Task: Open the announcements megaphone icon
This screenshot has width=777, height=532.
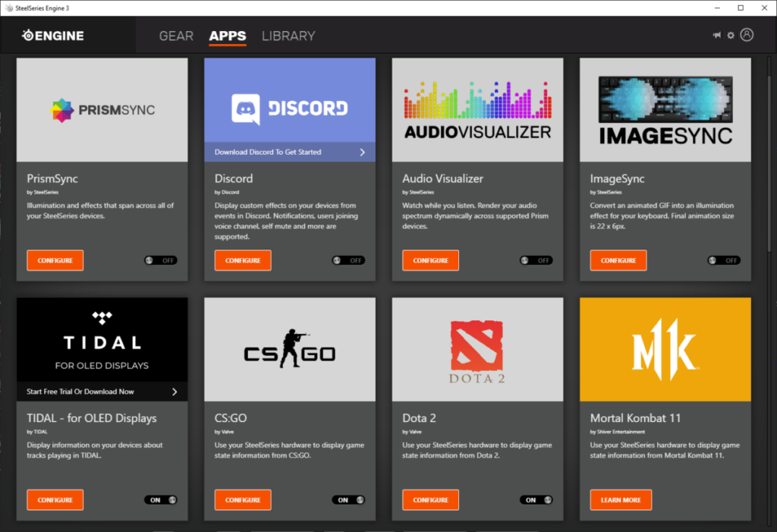Action: [716, 35]
